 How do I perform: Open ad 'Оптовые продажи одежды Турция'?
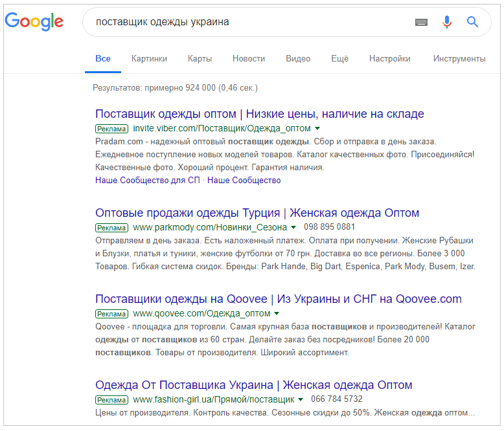[x=257, y=213]
